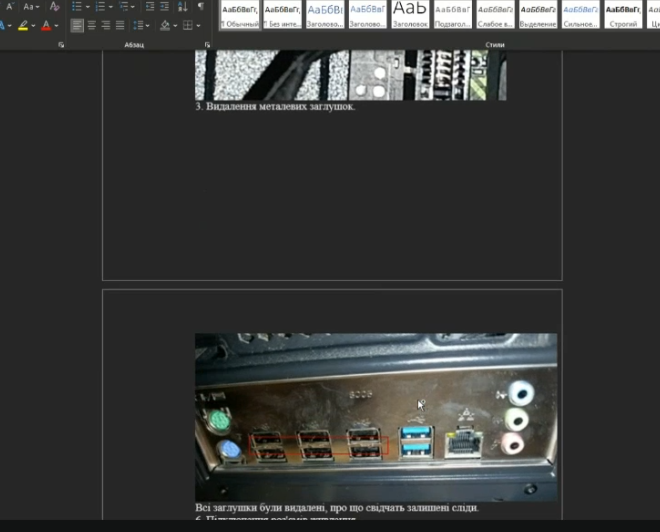This screenshot has width=660, height=532.
Task: Open the text effects dropdown arrow
Action: click(x=9, y=26)
